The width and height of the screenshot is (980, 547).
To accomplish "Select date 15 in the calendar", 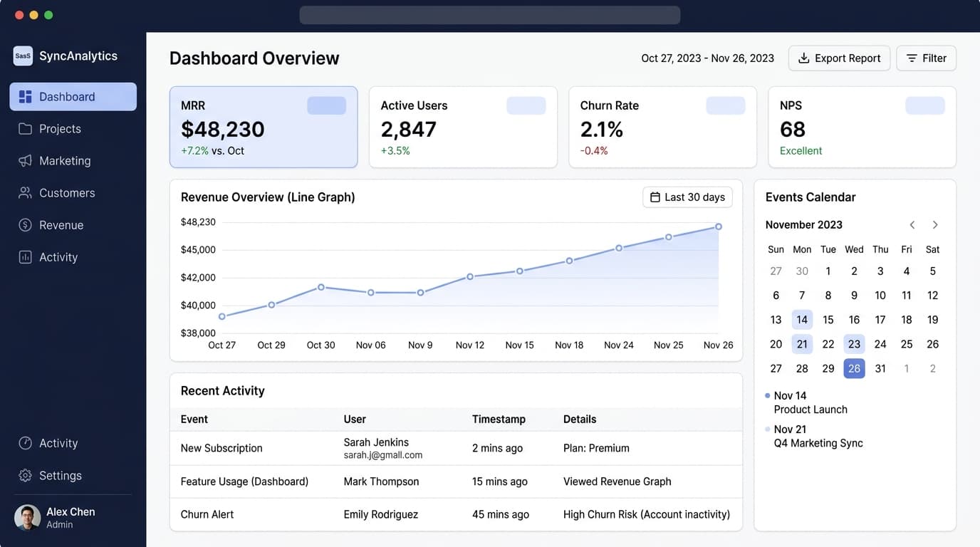I will click(x=828, y=320).
